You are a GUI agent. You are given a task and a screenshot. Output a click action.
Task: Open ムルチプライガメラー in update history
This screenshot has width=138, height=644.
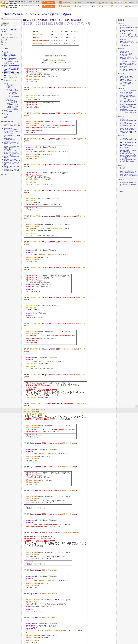tap(126, 33)
